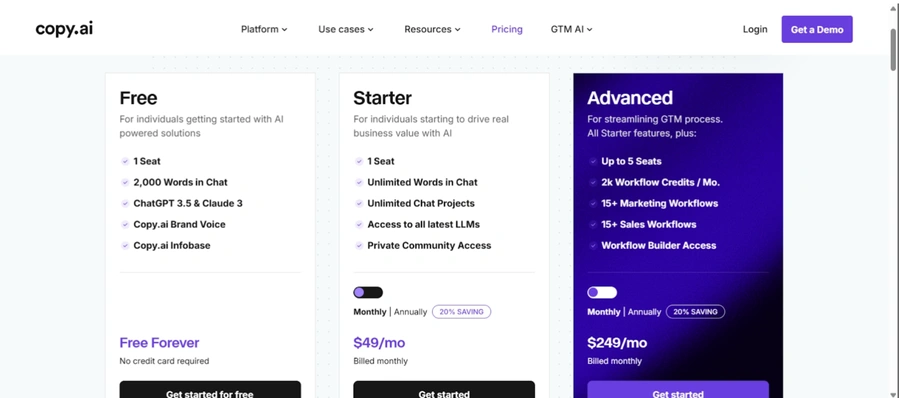
Task: Open the copy.ai logo homepage
Action: [x=64, y=29]
